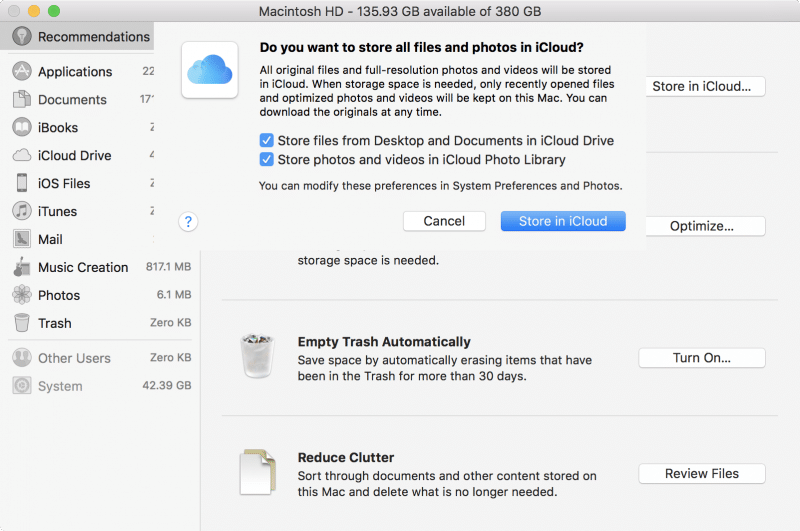Click the Other Users icon
This screenshot has height=531, width=800.
point(21,358)
